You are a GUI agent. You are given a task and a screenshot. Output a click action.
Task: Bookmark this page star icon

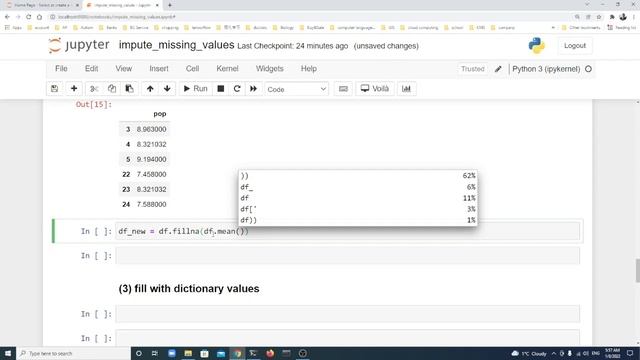coord(599,17)
